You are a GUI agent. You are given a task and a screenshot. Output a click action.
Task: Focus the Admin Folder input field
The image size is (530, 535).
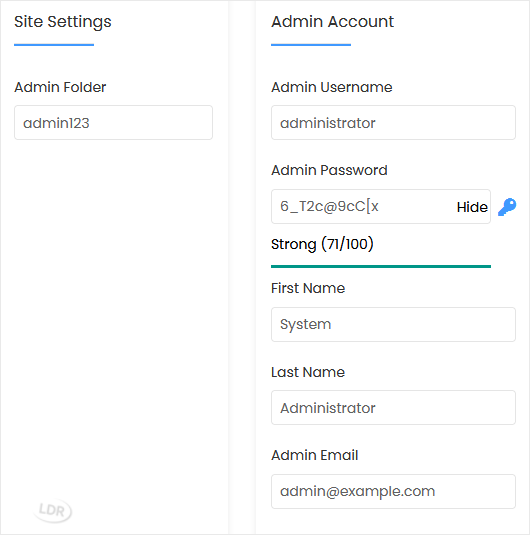[113, 122]
